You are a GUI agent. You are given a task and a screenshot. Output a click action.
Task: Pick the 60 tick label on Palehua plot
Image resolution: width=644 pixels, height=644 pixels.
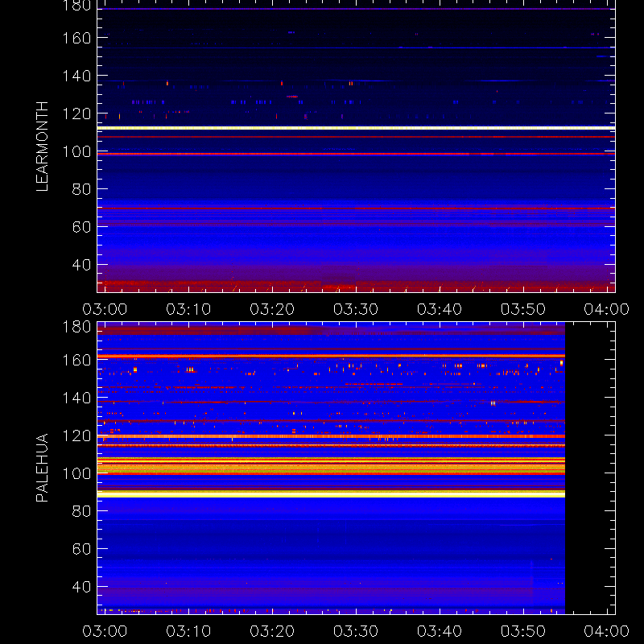point(81,549)
